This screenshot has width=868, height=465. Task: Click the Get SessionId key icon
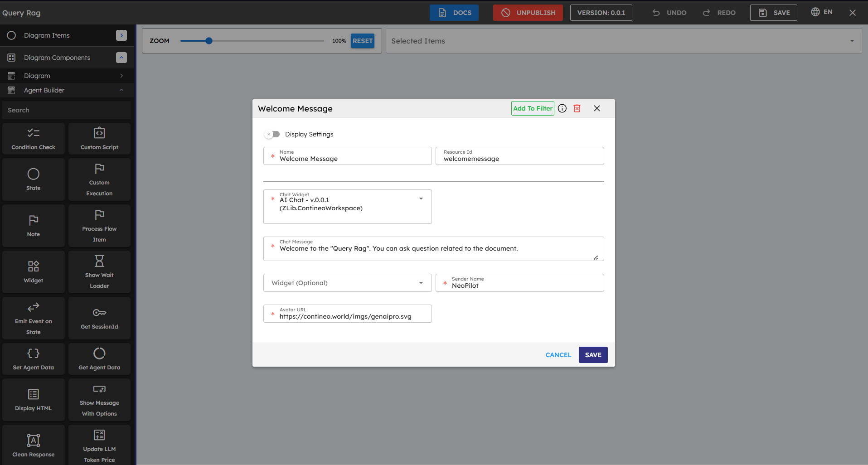coord(99,313)
